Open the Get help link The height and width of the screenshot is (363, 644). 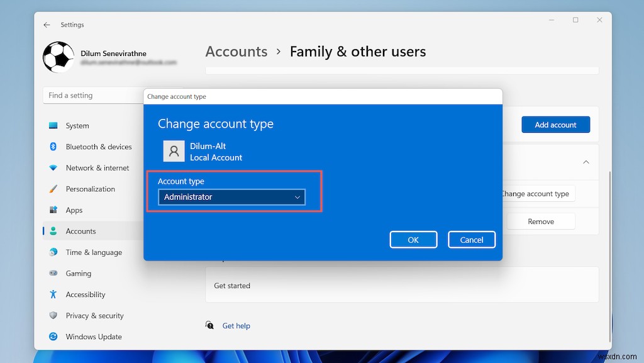[x=236, y=325]
